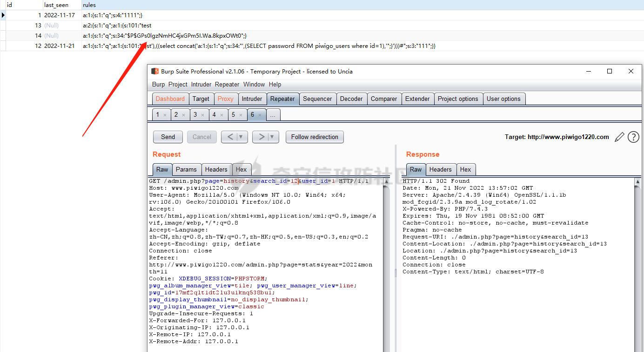Select Repeater request tab 5

[233, 114]
